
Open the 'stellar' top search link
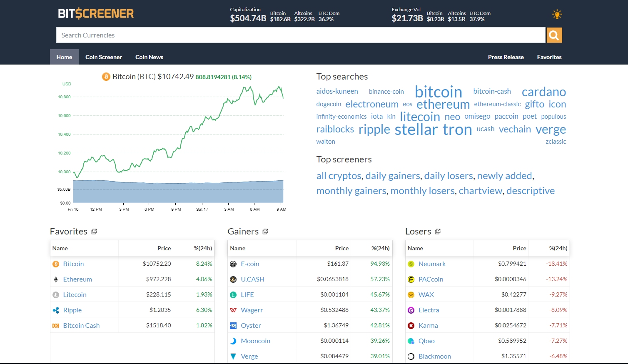[416, 130]
